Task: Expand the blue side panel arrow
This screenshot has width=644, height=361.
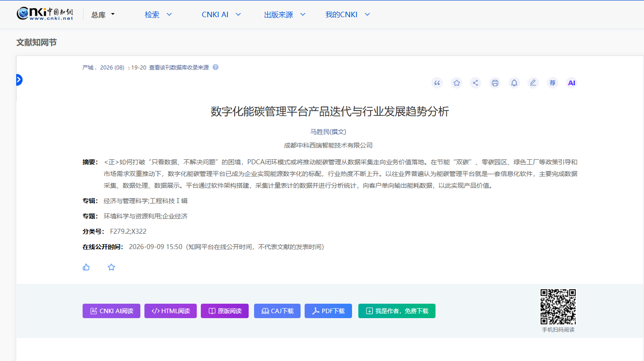Action: (19, 80)
